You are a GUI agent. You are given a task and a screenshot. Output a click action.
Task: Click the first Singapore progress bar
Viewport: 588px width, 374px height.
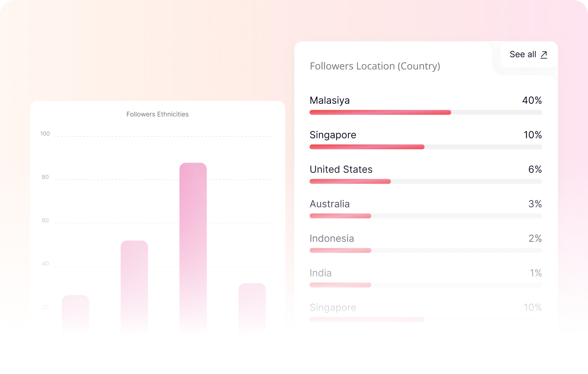426,147
